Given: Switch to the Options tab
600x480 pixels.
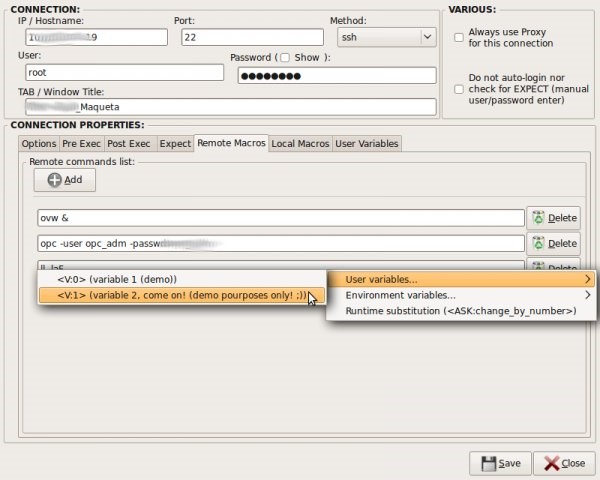Looking at the screenshot, I should pos(39,144).
